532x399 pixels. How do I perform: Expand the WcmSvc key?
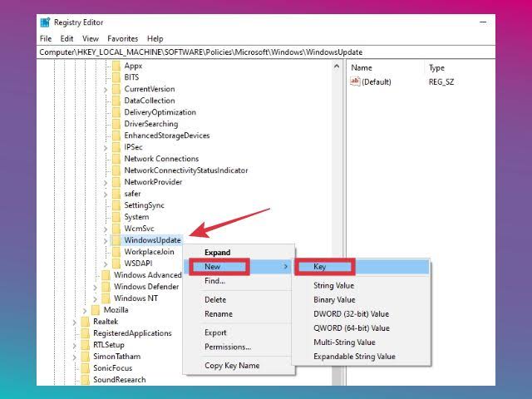click(106, 229)
